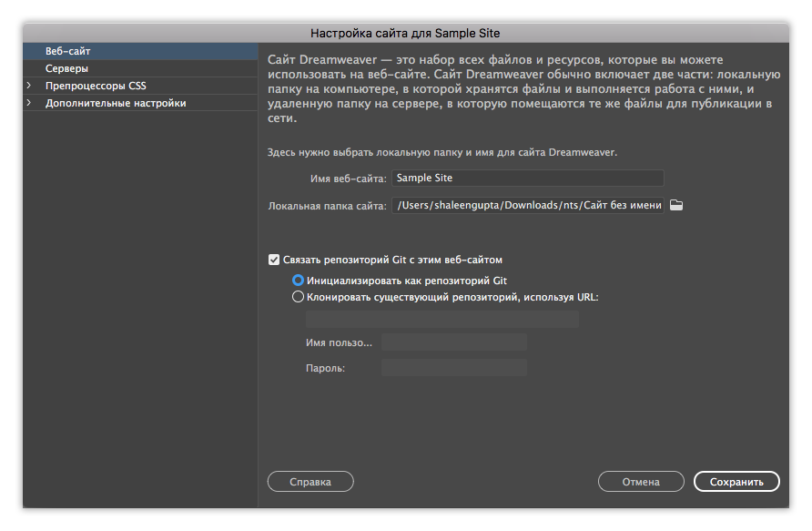Save the site settings with Сохранить

736,482
